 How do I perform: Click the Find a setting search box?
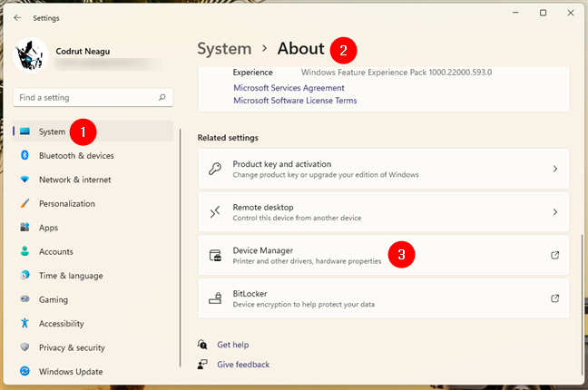(93, 98)
